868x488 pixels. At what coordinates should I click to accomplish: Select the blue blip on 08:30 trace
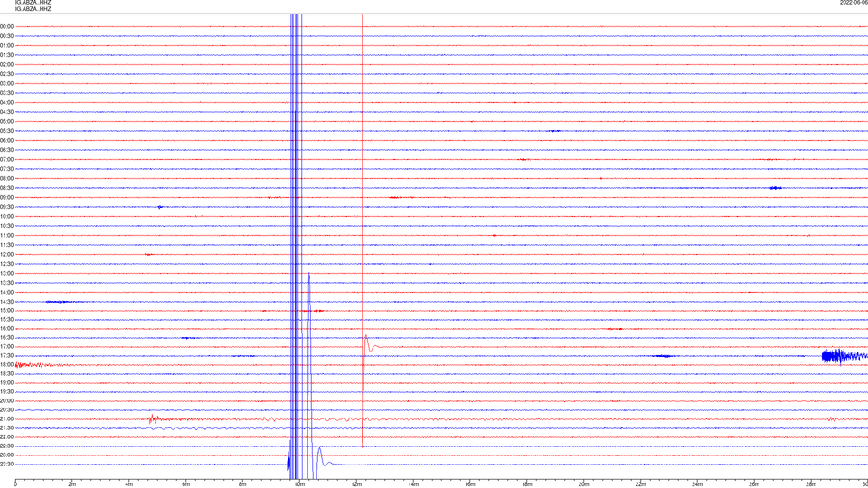coord(776,188)
